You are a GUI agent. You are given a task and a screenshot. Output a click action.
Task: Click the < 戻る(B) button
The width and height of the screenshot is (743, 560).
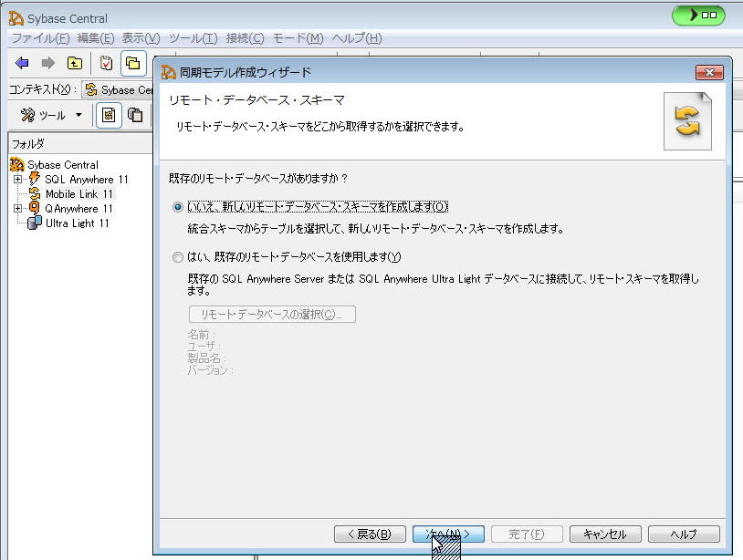coord(369,534)
